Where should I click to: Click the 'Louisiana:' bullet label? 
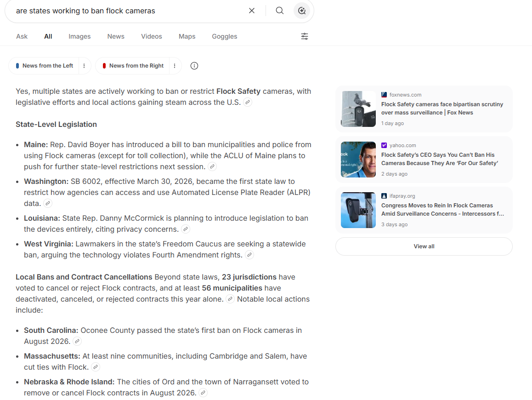point(42,218)
